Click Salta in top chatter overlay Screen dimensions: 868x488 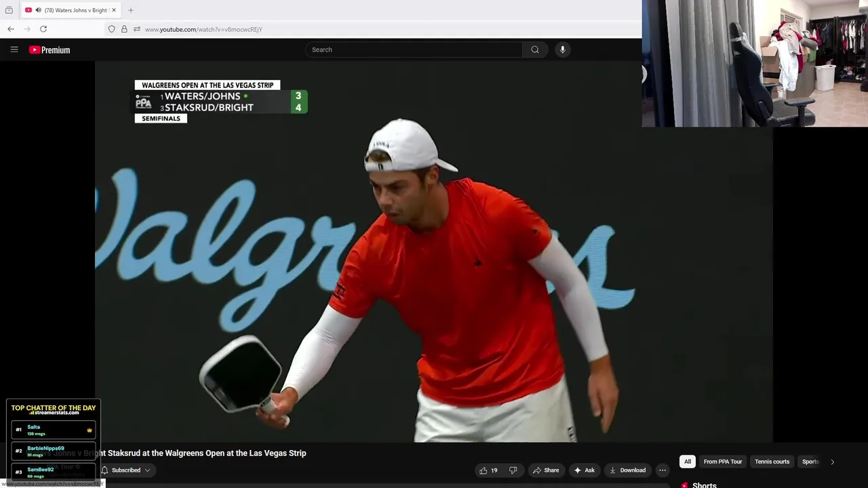tap(54, 430)
